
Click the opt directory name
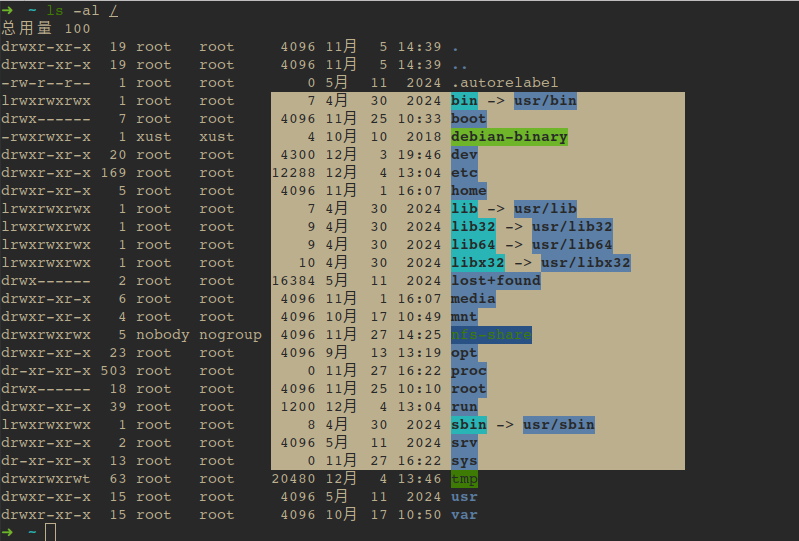464,353
